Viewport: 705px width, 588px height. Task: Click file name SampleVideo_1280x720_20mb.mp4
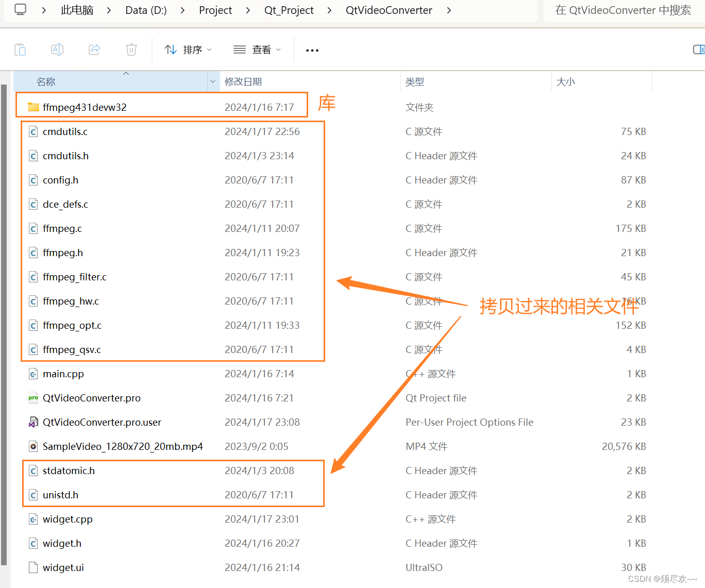(123, 446)
